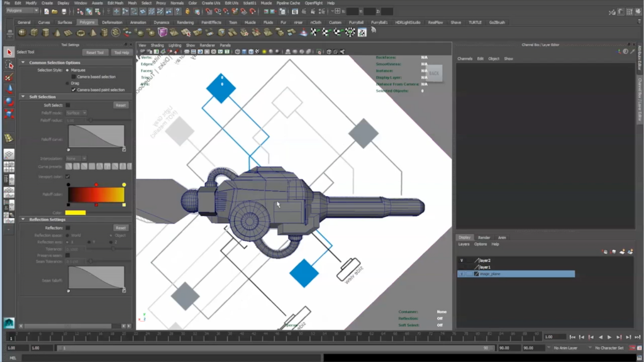Create a polygon cylinder from the shelf

(45, 33)
